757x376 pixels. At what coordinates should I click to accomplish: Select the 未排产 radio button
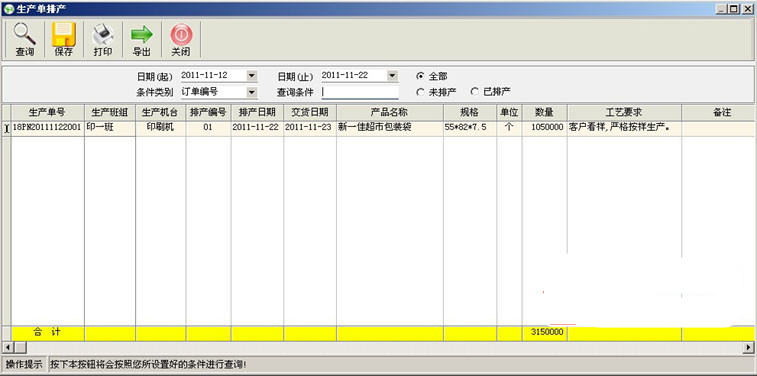pyautogui.click(x=421, y=92)
